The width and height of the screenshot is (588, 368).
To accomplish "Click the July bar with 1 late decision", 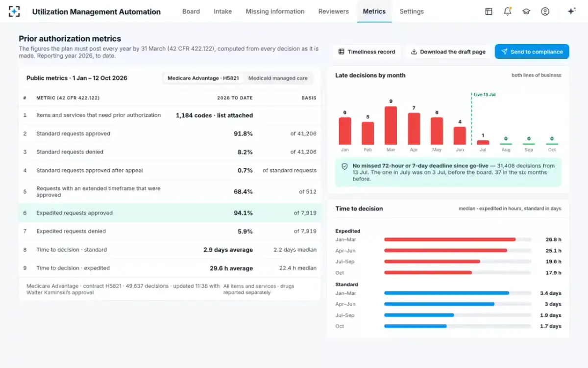I will point(483,142).
